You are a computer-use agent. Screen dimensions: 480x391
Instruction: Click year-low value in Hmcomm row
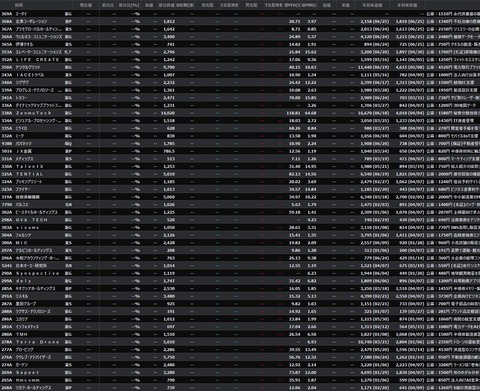click(x=412, y=380)
